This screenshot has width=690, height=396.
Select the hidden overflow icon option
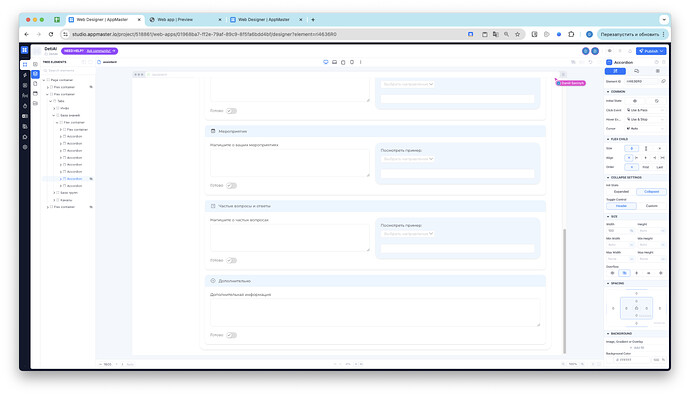[624, 273]
